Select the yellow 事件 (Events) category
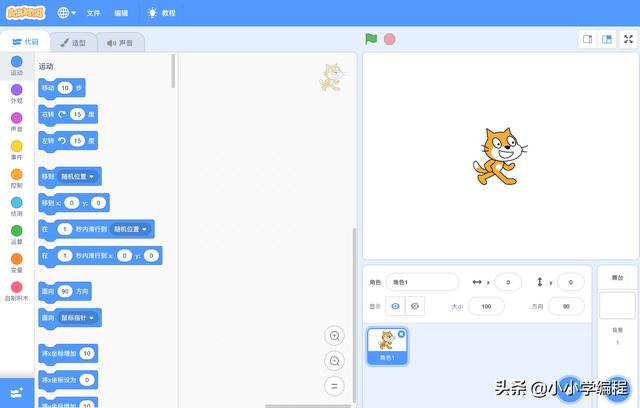Screen dimensions: 640x408 coord(17,150)
